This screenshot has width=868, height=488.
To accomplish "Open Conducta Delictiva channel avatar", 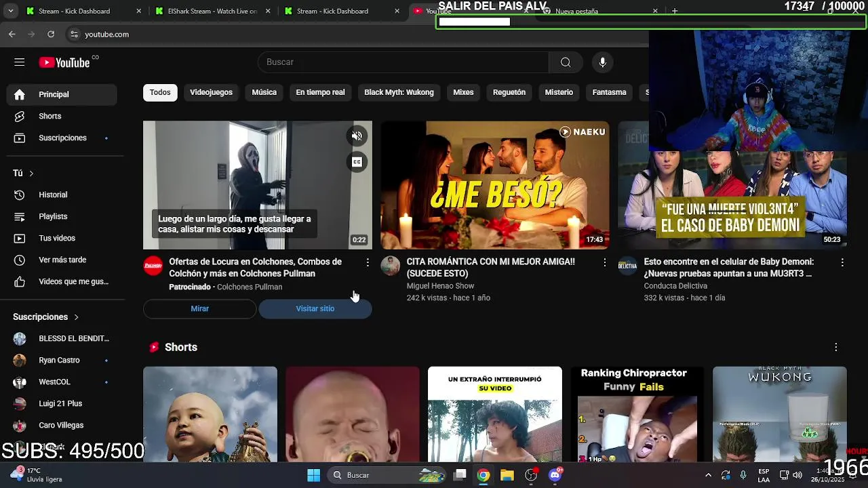I will point(627,266).
